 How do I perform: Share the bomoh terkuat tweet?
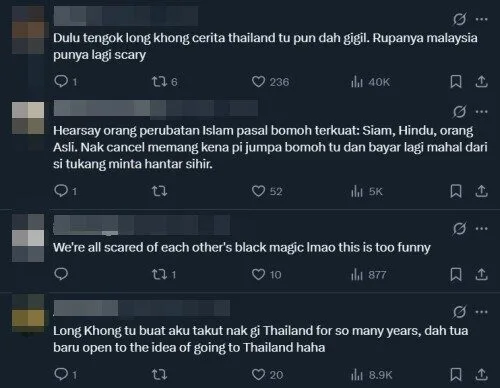[x=481, y=191]
